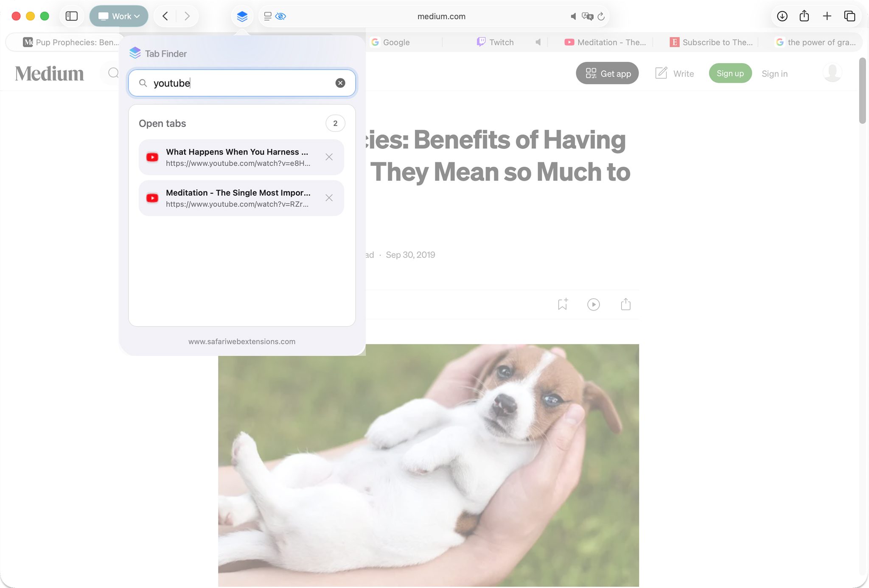Toggle the Safari sidebar button
The image size is (869, 588).
click(x=71, y=16)
